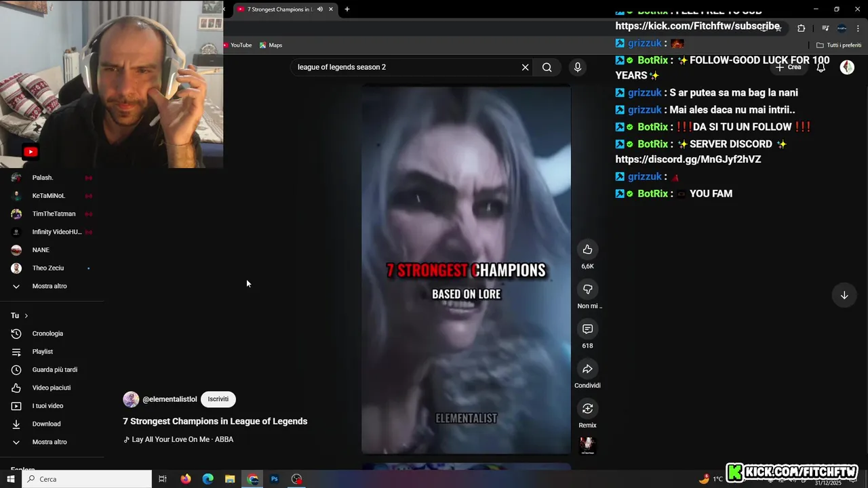Close the 7 Strongest Champions tab
The image size is (868, 488).
(x=331, y=9)
